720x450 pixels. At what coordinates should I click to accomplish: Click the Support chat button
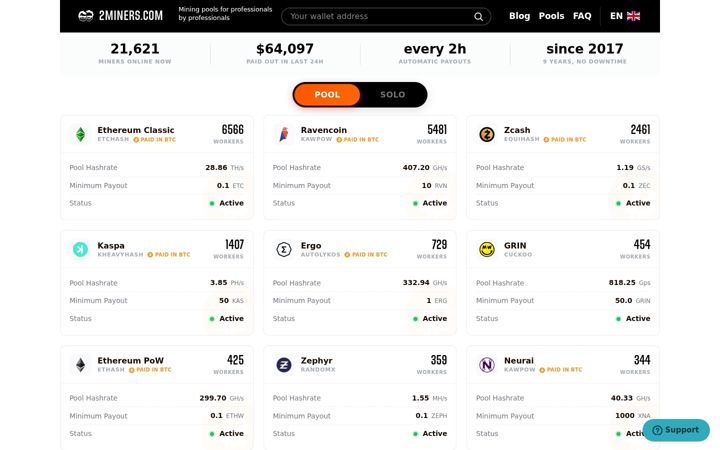coord(676,430)
